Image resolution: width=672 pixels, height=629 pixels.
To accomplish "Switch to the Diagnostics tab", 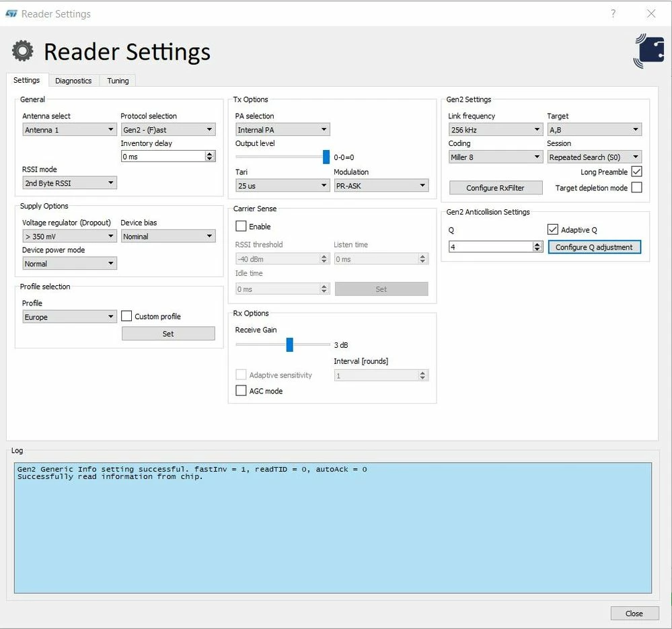I will [x=73, y=81].
